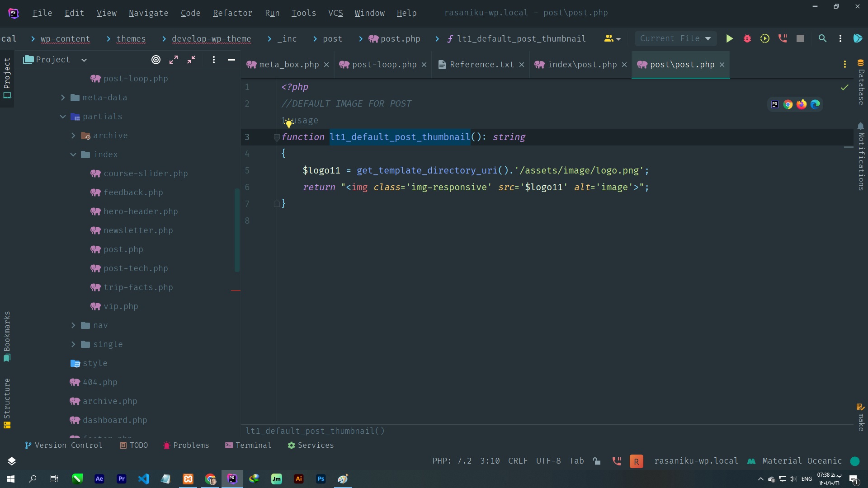Viewport: 868px width, 488px height.
Task: Expand all icon in Project panel
Action: click(x=174, y=60)
